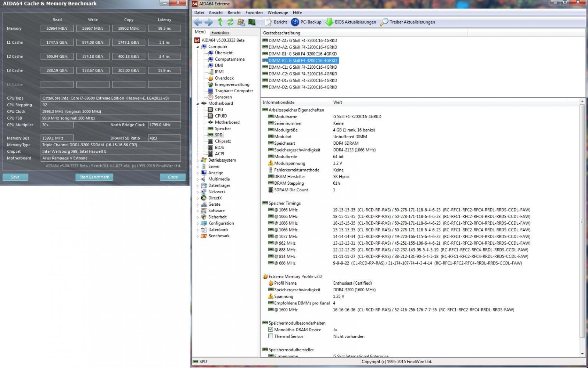The image size is (588, 368).
Task: Collapse the Computer tree node
Action: [198, 47]
